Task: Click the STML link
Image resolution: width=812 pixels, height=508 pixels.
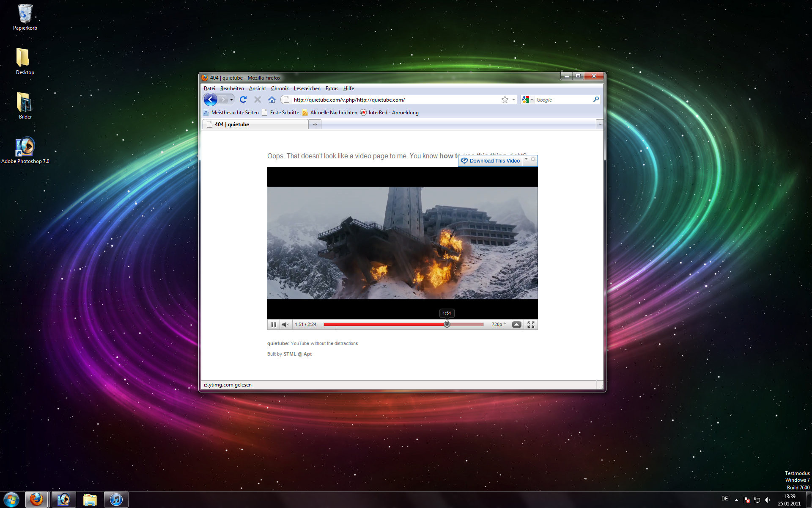Action: point(290,354)
